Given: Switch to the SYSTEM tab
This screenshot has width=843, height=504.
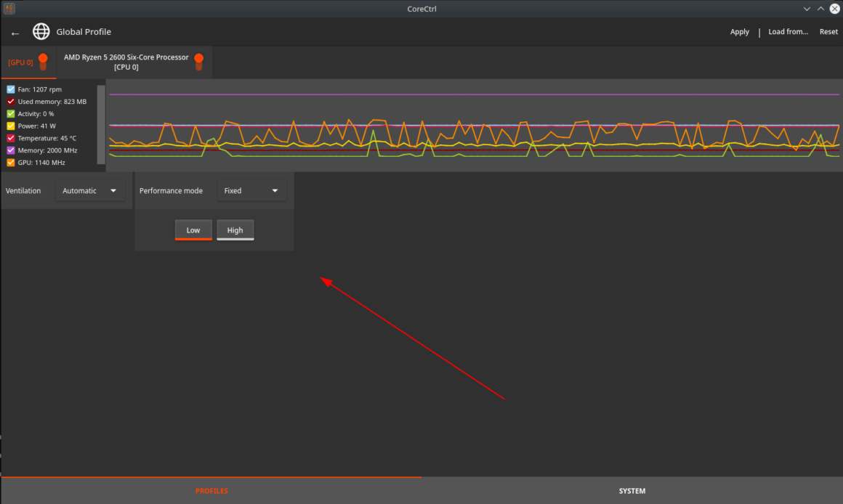Looking at the screenshot, I should coord(632,491).
